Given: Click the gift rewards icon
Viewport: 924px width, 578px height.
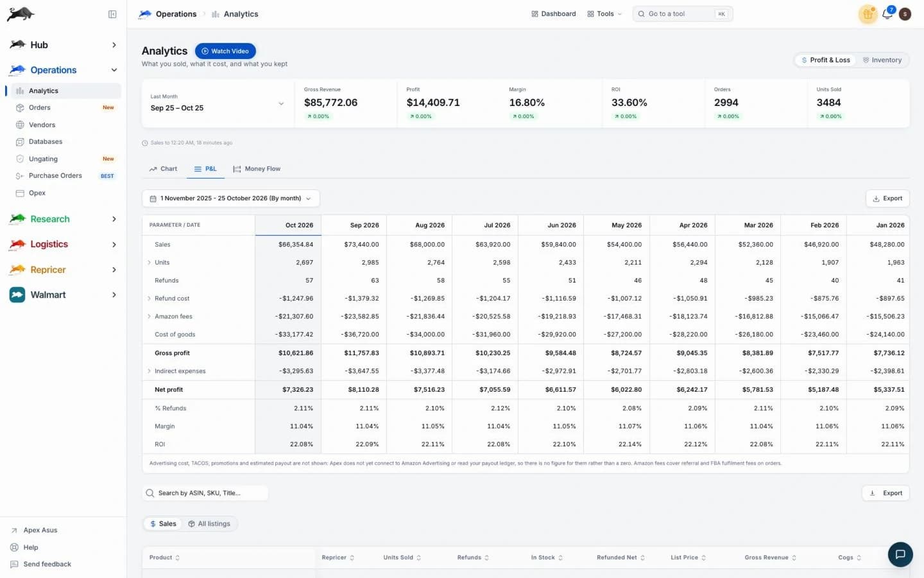Looking at the screenshot, I should click(x=868, y=13).
